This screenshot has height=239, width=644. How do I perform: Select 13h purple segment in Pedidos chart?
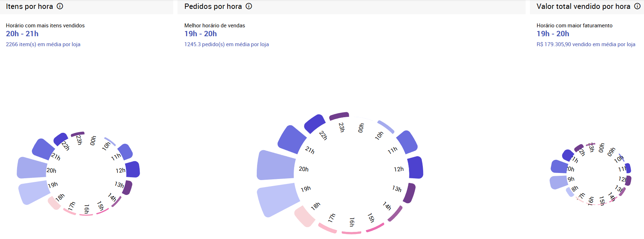tap(410, 193)
